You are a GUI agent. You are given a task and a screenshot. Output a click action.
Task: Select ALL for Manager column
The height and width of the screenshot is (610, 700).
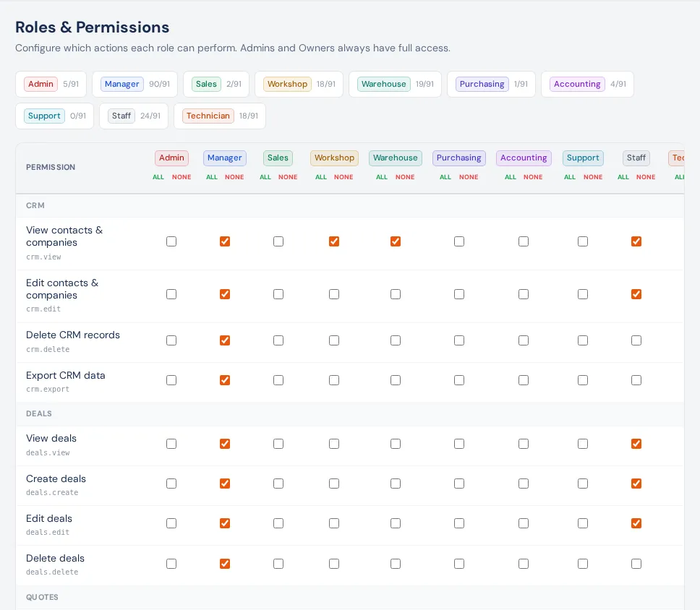(212, 177)
